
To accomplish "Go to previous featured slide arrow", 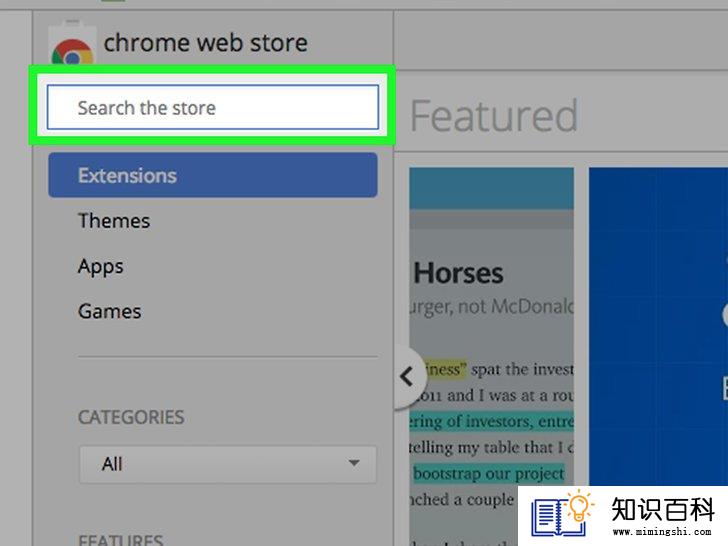I will pos(409,377).
